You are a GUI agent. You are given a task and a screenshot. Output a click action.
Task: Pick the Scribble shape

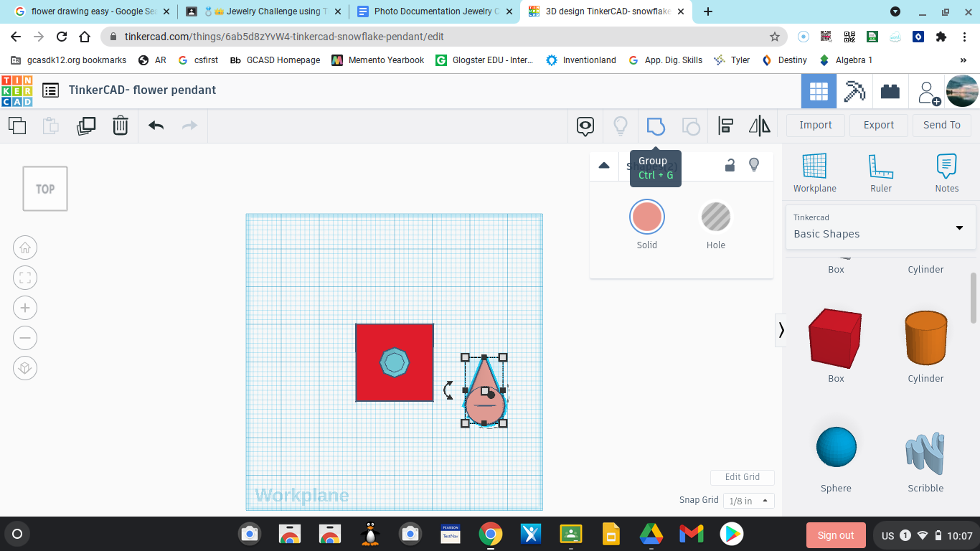(x=925, y=453)
